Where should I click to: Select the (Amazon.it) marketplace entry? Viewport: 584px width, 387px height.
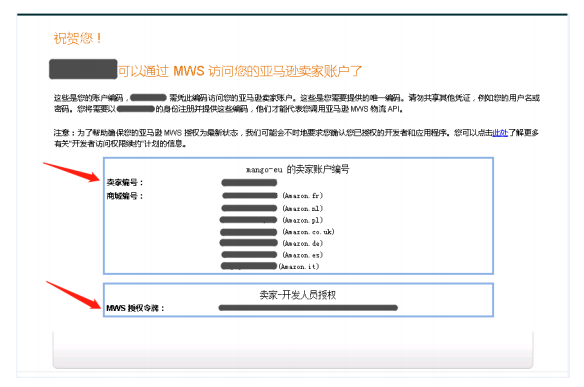click(299, 266)
